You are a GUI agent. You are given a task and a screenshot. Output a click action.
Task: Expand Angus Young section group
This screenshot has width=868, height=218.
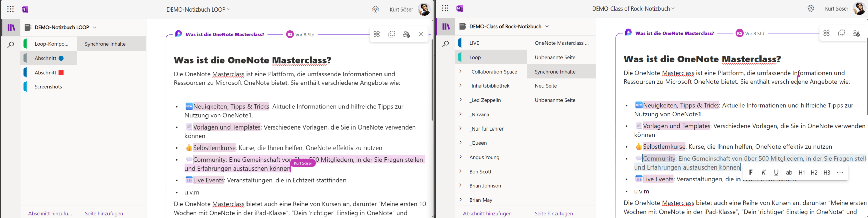[x=460, y=157]
